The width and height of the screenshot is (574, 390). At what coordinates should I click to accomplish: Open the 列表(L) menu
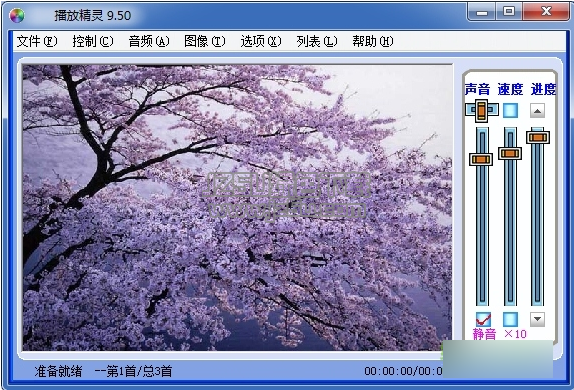click(x=317, y=41)
